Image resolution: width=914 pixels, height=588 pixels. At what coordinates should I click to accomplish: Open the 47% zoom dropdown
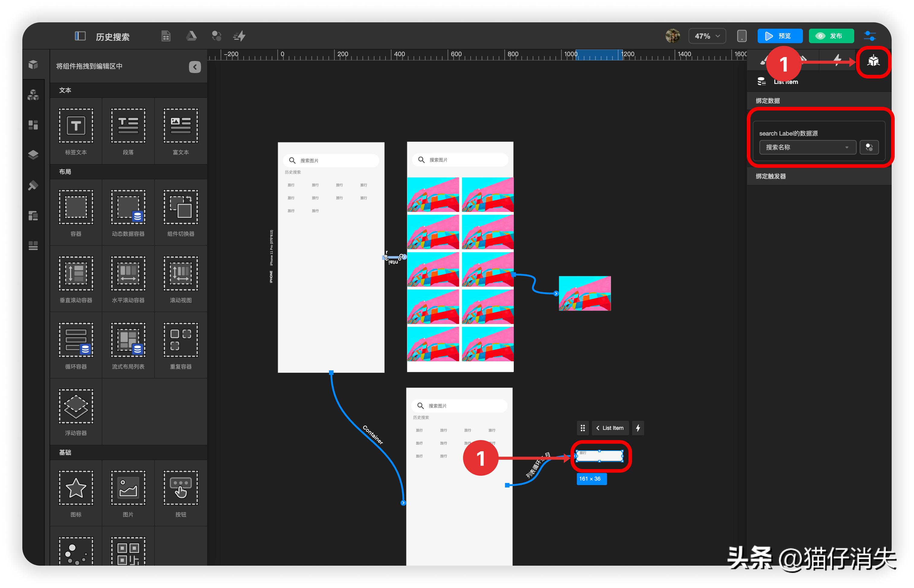pos(706,36)
